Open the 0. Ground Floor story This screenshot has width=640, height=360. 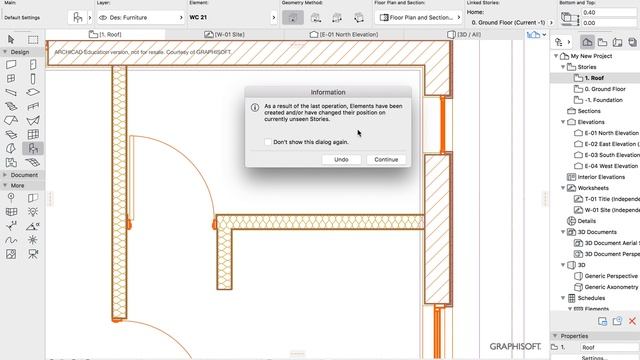tap(605, 89)
